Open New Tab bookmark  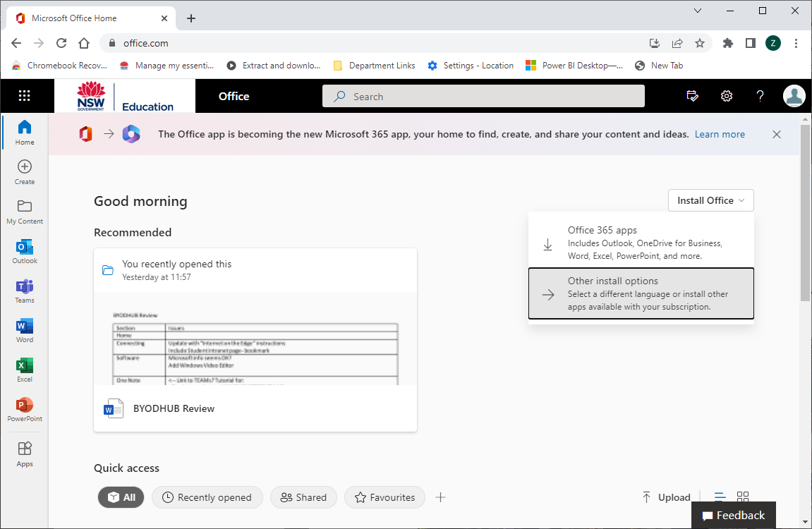(x=659, y=65)
